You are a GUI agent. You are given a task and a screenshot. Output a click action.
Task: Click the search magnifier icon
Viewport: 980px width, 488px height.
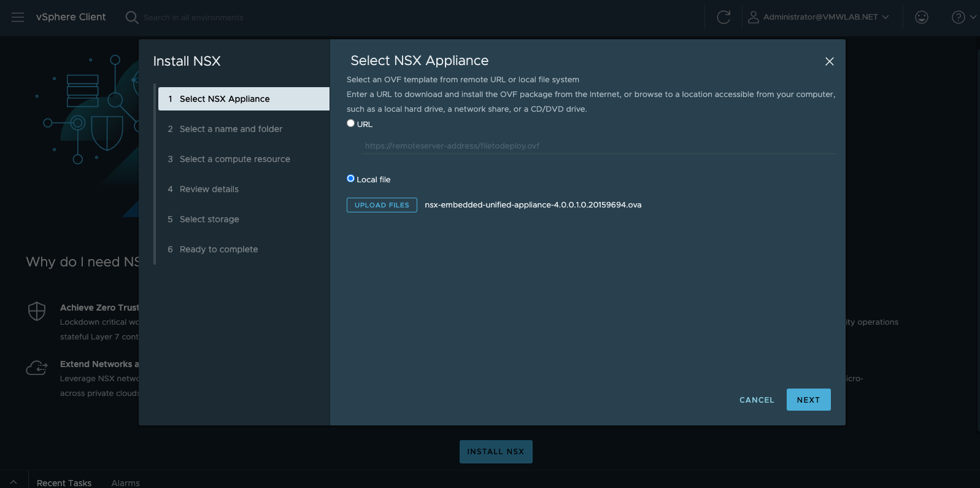tap(131, 17)
